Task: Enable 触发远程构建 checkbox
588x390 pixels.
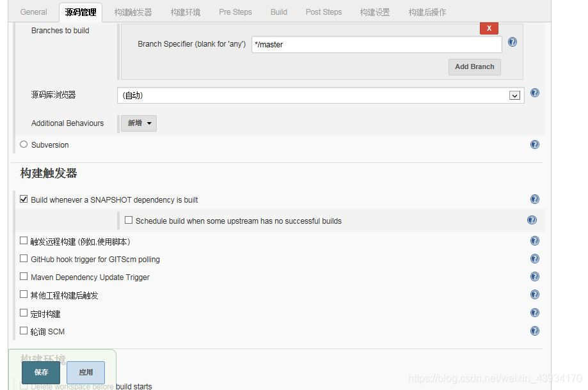Action: [x=24, y=240]
